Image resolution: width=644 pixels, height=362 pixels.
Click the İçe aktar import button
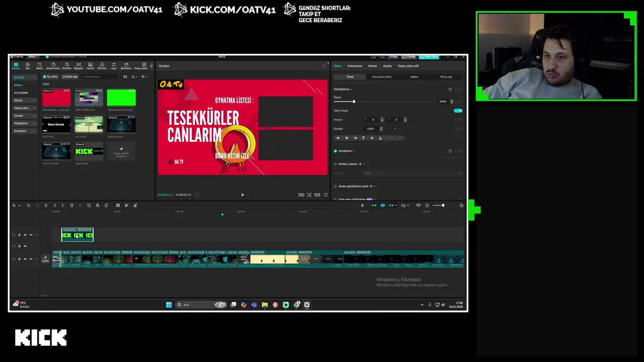pos(51,77)
